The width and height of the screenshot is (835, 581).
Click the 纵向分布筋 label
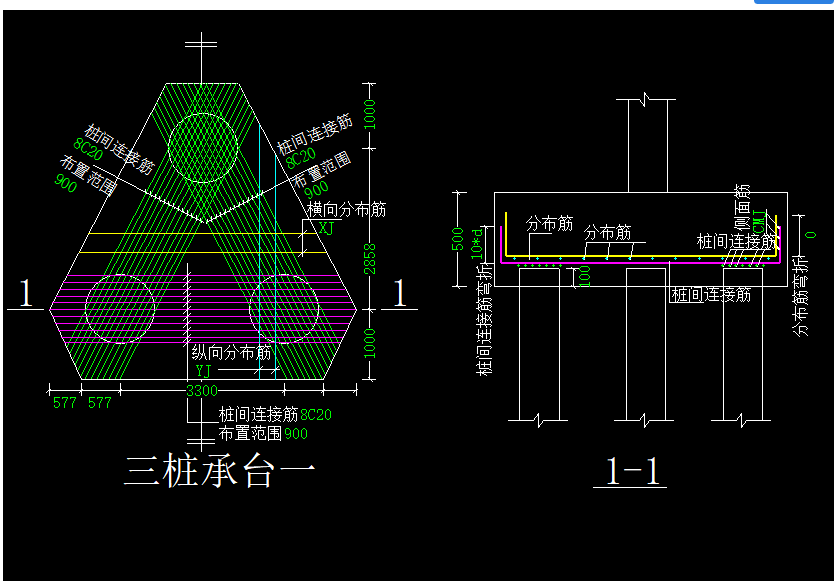pos(231,352)
